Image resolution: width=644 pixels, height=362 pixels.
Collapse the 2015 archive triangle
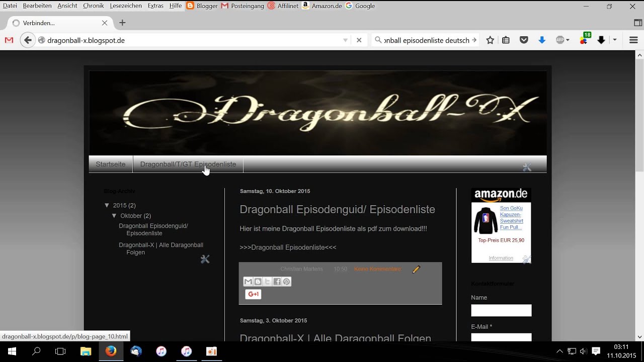tap(107, 205)
